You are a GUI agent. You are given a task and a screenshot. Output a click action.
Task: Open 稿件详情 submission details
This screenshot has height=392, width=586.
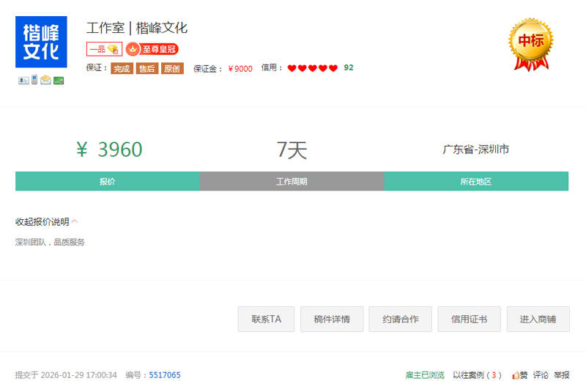pyautogui.click(x=332, y=319)
